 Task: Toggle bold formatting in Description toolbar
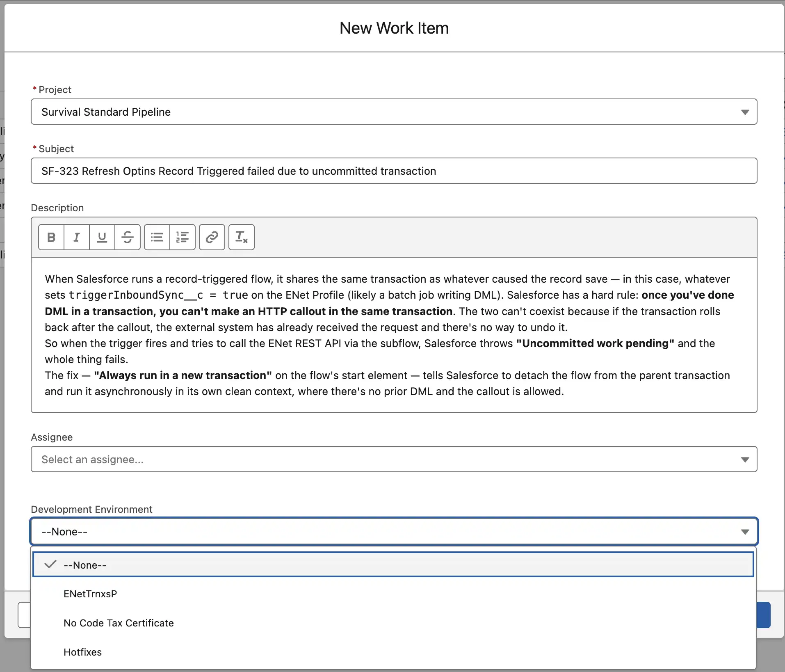51,237
